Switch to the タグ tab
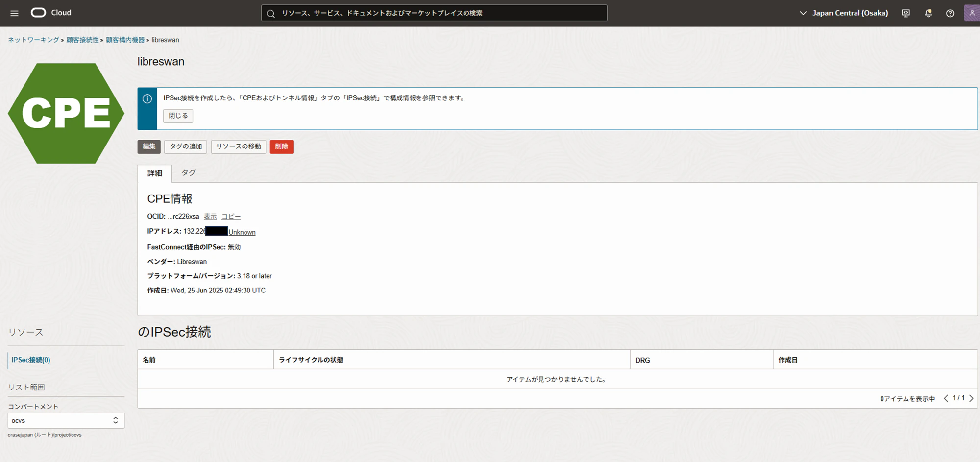 tap(189, 173)
